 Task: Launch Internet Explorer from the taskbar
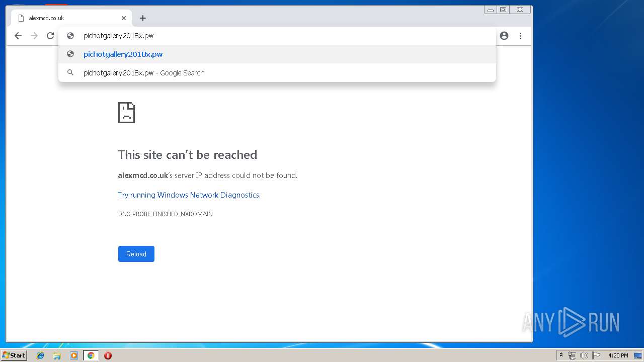click(40, 355)
